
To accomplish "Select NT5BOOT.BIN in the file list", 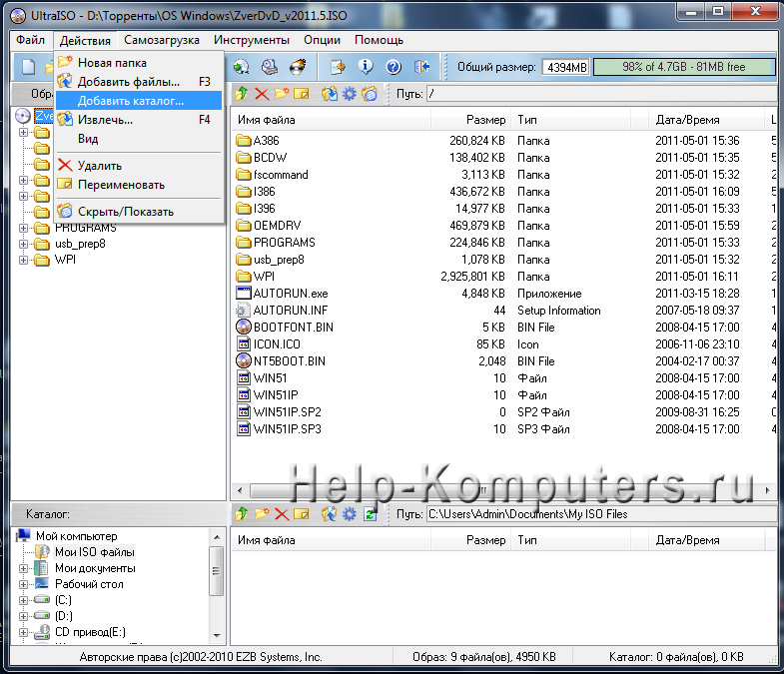I will point(281,361).
